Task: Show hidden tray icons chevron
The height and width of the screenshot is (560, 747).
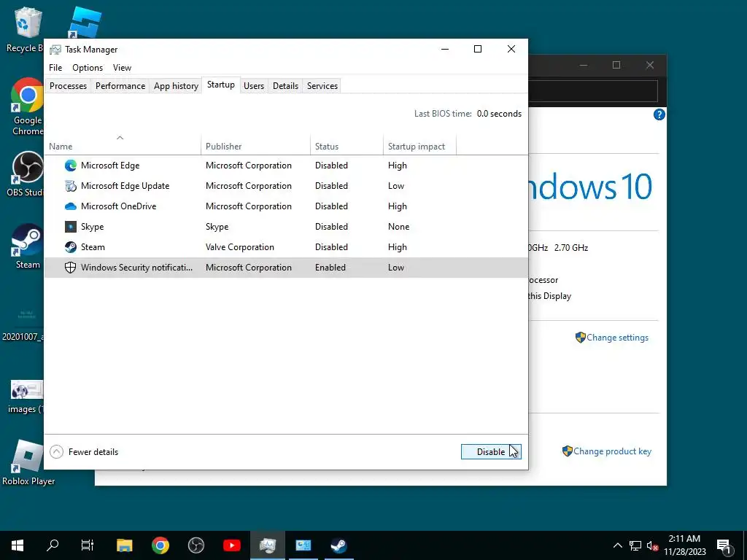Action: click(617, 545)
